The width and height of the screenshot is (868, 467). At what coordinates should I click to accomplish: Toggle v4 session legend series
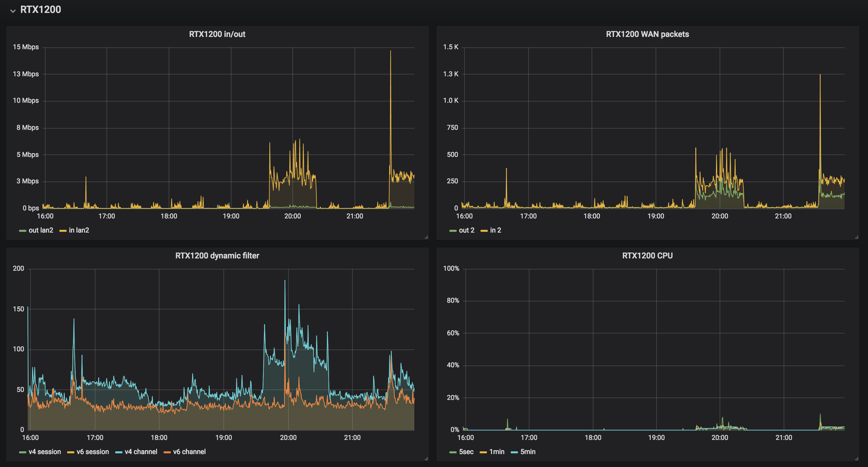[45, 452]
